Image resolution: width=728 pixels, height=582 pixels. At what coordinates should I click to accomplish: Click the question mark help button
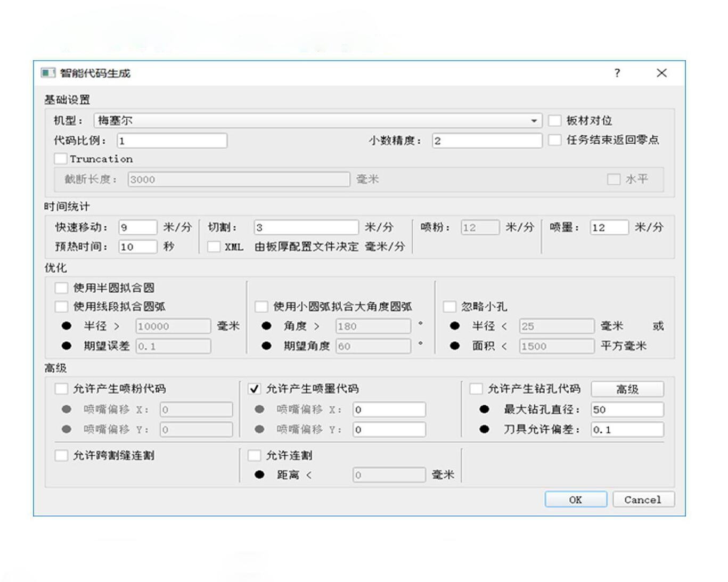pyautogui.click(x=617, y=72)
